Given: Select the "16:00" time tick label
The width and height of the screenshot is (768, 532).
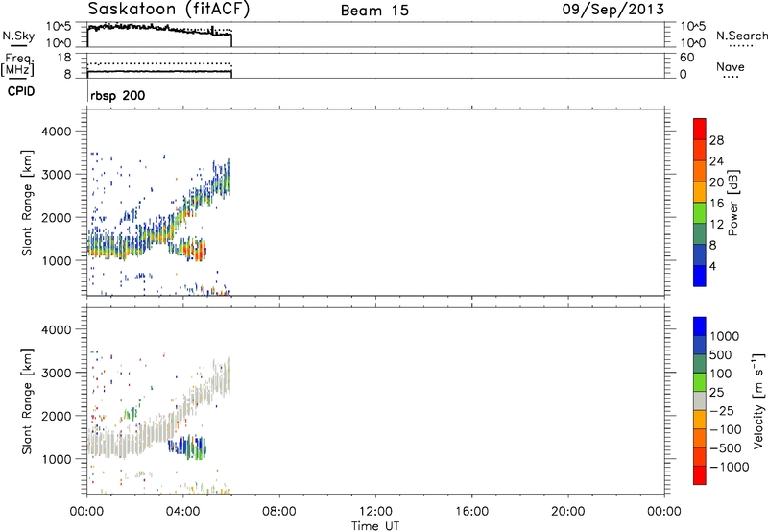Looking at the screenshot, I should 471,512.
